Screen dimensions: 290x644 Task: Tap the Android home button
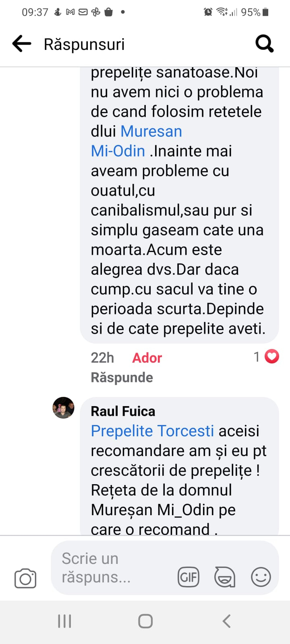click(145, 621)
